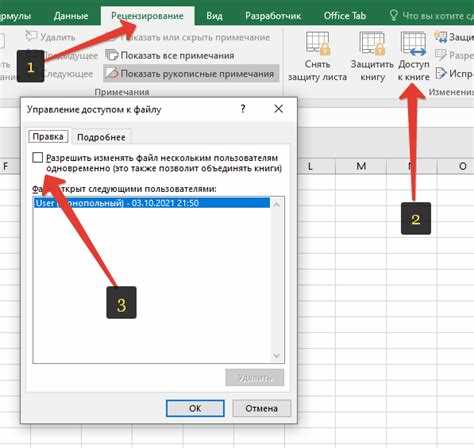The width and height of the screenshot is (474, 448).
Task: Select the Правка dialog tab
Action: click(x=48, y=137)
